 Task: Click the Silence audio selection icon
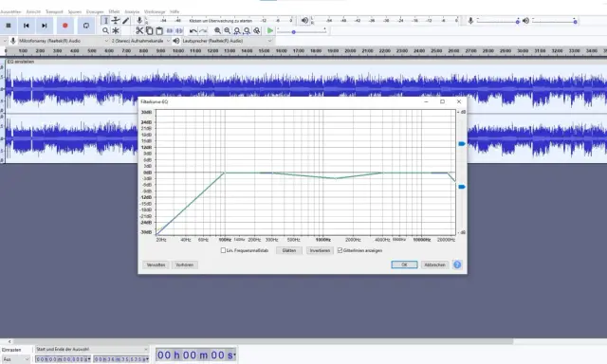[x=179, y=30]
